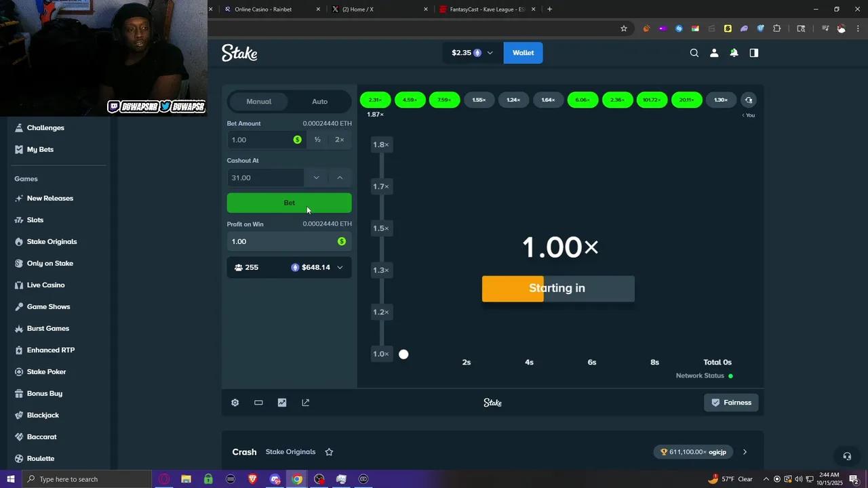
Task: Double the bet with the 2× button
Action: click(x=340, y=140)
